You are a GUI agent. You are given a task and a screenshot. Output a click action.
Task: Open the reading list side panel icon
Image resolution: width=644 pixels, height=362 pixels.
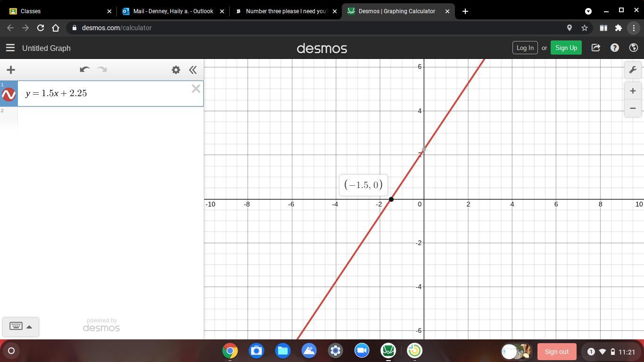tap(603, 28)
